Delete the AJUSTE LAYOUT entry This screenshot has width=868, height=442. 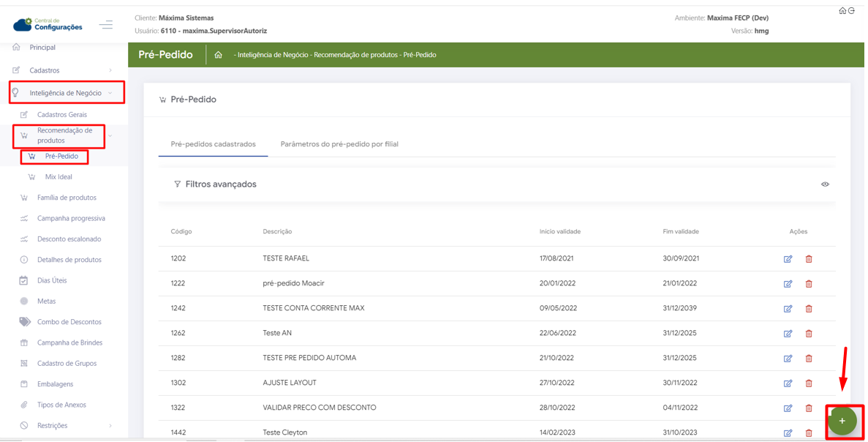pyautogui.click(x=809, y=383)
